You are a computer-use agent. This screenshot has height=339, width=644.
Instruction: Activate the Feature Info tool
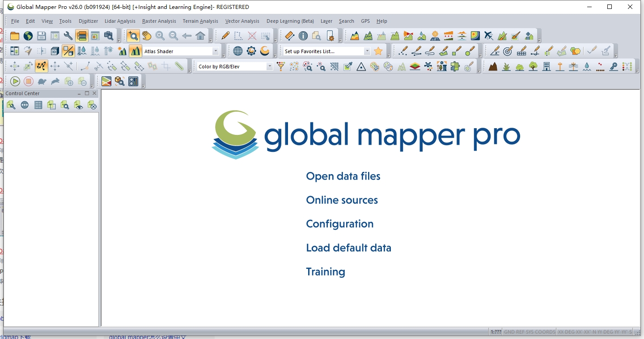click(304, 35)
